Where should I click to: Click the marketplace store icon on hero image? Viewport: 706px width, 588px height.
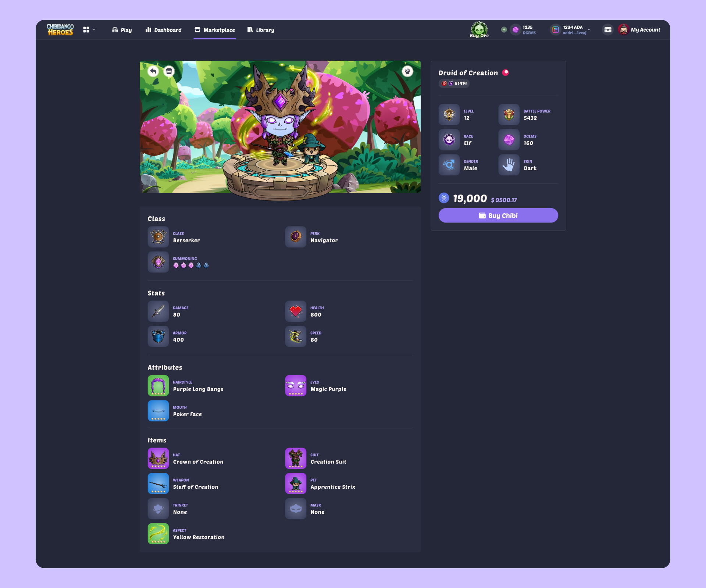[169, 71]
